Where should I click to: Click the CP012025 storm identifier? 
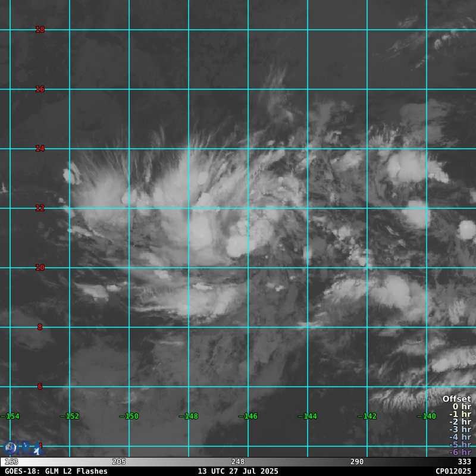[x=453, y=471]
